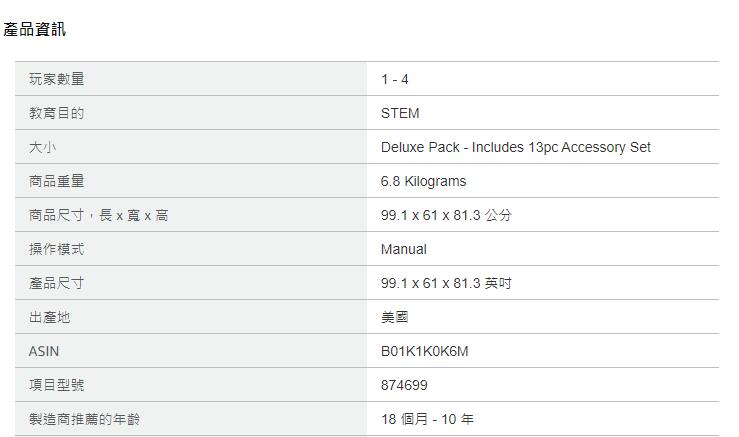Click the Deluxe Pack 13pc Accessory Set text

pyautogui.click(x=515, y=147)
